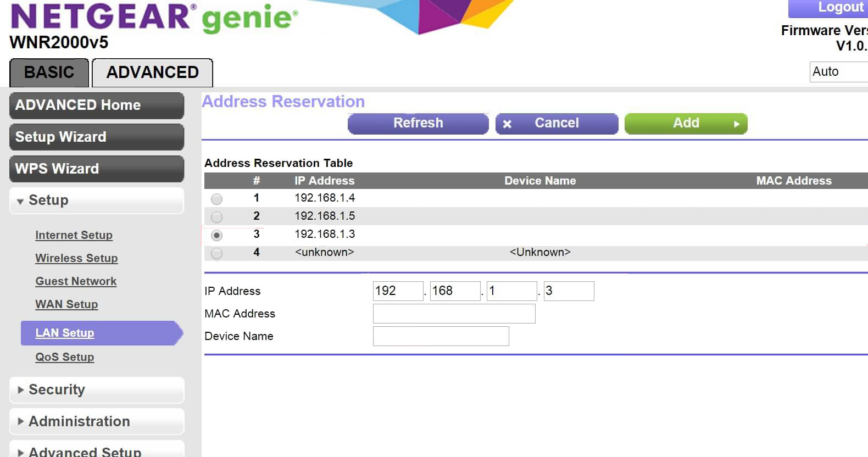Image resolution: width=868 pixels, height=457 pixels.
Task: Click the Cancel button
Action: click(x=557, y=124)
